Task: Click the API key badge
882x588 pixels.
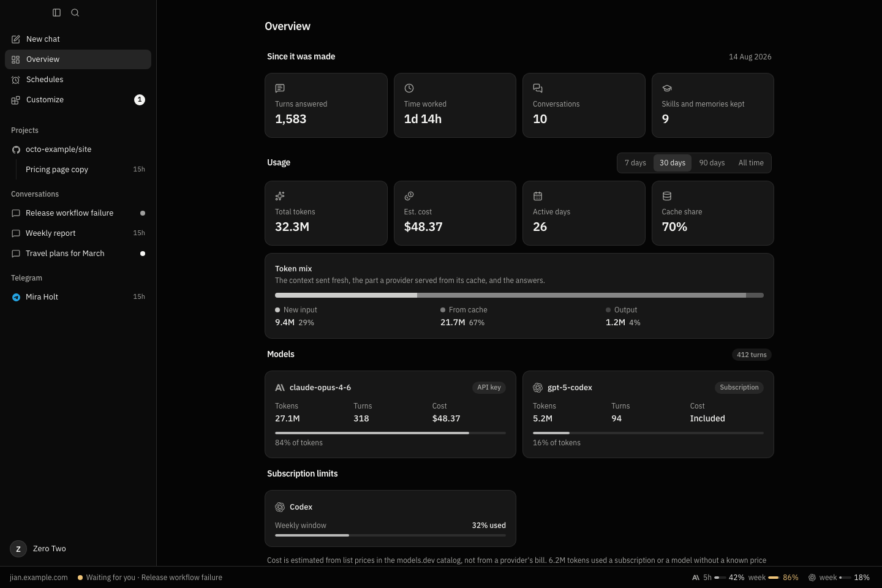Action: pyautogui.click(x=489, y=388)
